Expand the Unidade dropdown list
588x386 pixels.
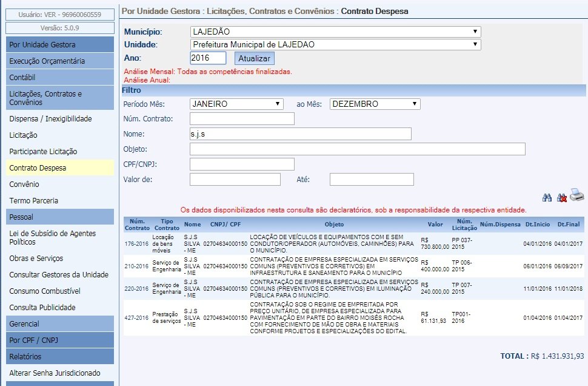tap(335, 44)
